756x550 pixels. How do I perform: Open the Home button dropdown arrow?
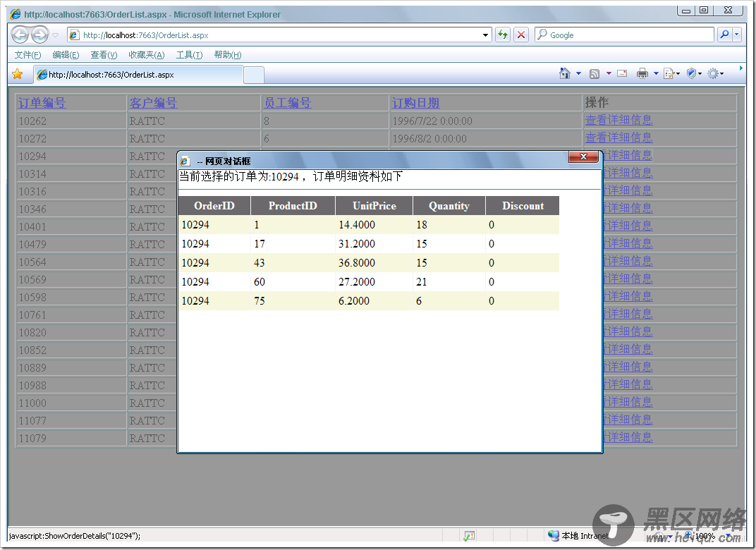pos(578,74)
